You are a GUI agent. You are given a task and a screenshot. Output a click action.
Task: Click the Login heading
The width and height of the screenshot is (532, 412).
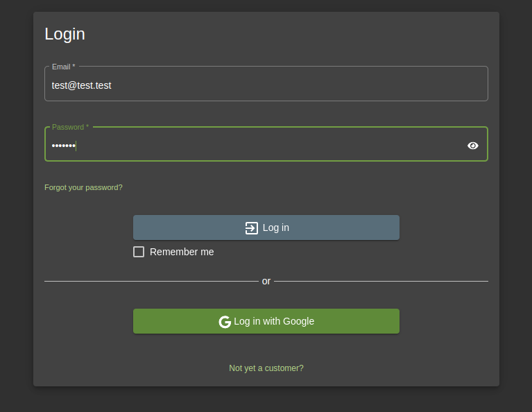click(x=65, y=34)
